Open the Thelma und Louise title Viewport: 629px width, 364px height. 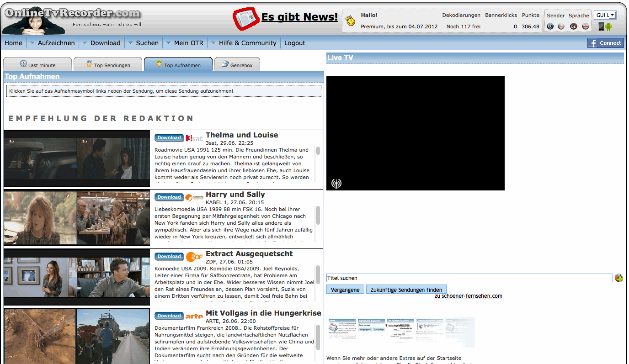(x=242, y=135)
